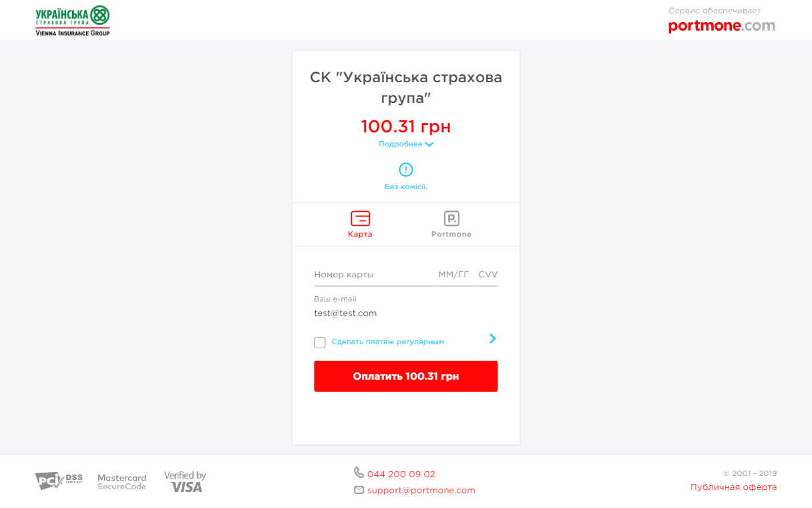Click the support@portmone.com email link

tap(421, 491)
